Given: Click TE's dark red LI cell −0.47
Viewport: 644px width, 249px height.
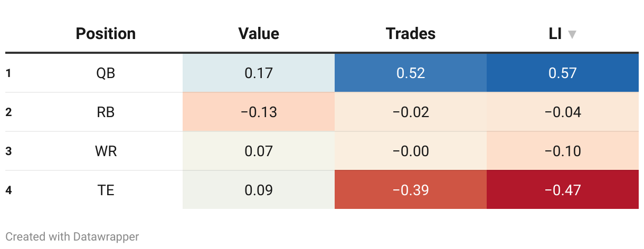Looking at the screenshot, I should pyautogui.click(x=563, y=190).
